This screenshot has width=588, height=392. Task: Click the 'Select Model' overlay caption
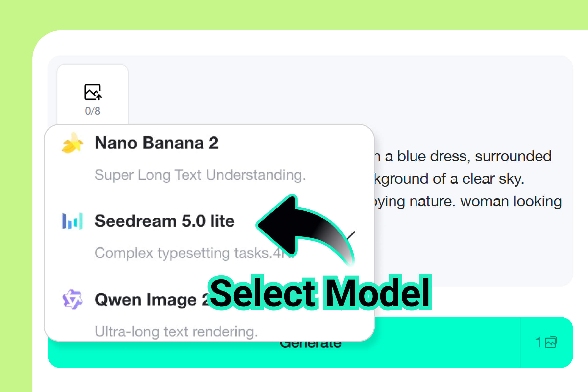319,293
